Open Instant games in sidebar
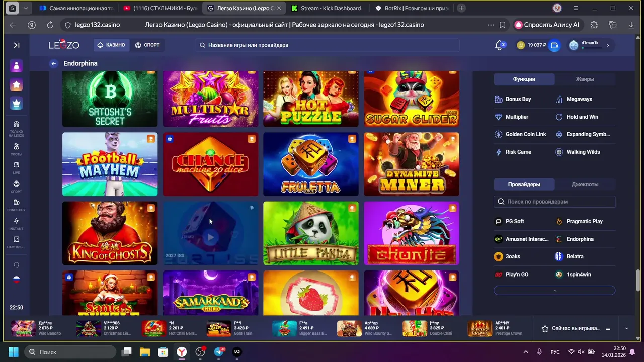Viewport: 644px width, 362px height. [17, 224]
